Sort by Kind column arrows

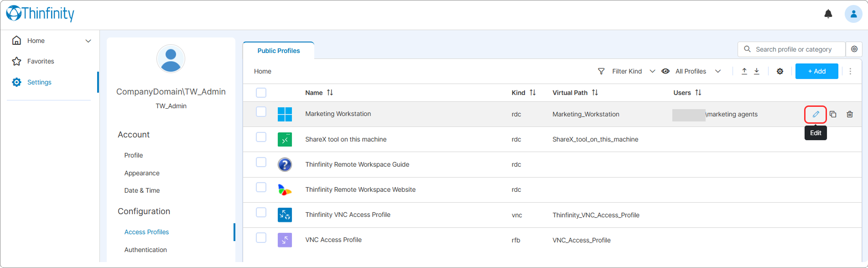point(533,93)
